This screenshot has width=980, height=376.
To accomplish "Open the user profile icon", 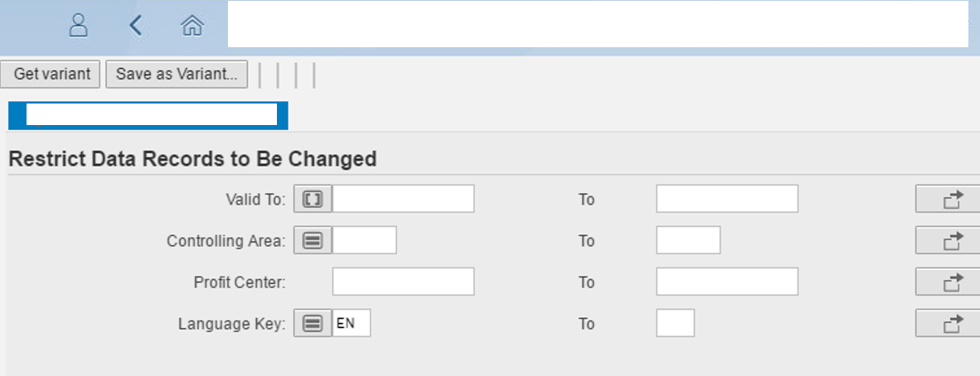I will (x=78, y=26).
